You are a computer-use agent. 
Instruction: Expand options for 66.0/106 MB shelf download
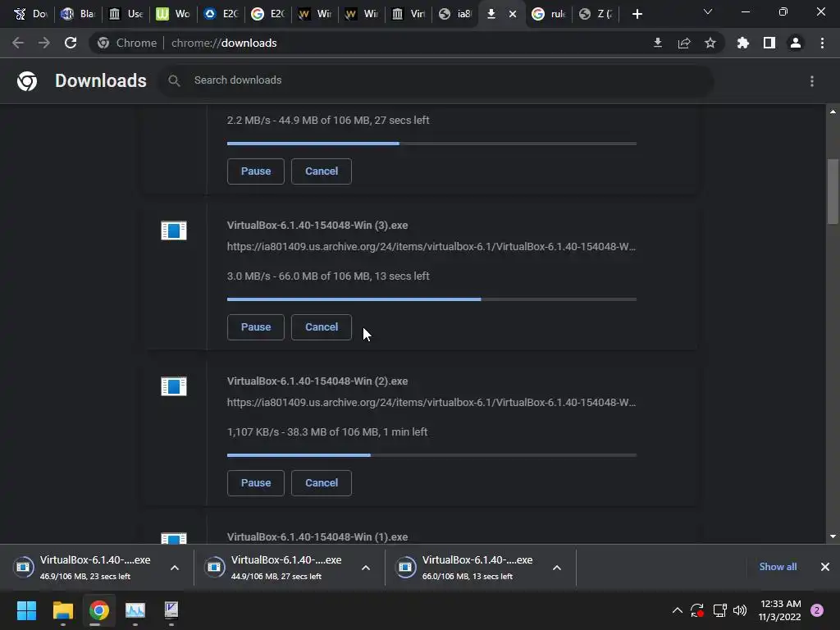pos(557,568)
